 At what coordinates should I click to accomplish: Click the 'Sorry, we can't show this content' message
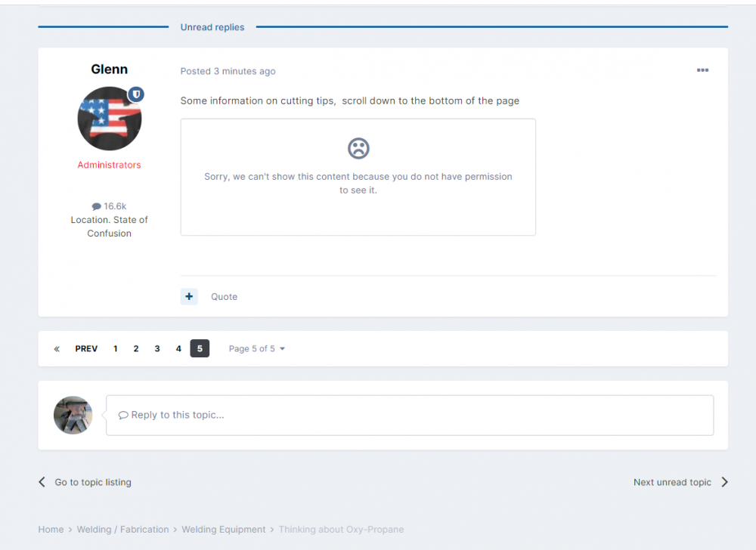coord(358,183)
